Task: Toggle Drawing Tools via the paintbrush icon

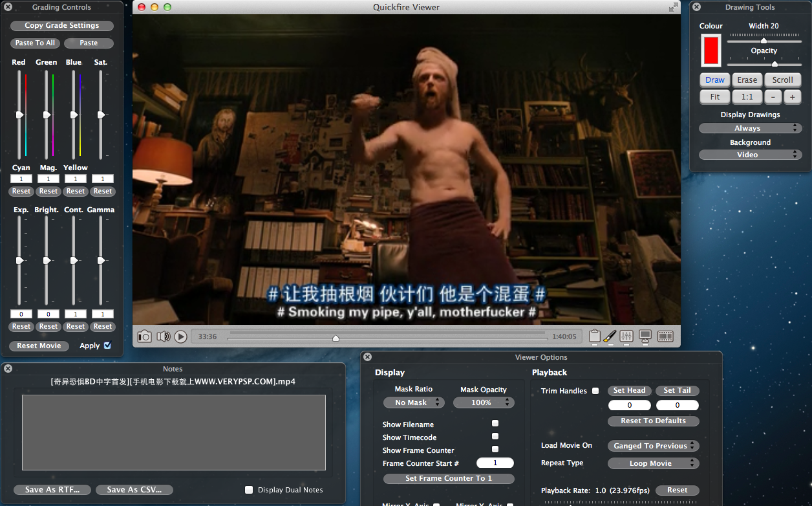Action: point(610,336)
